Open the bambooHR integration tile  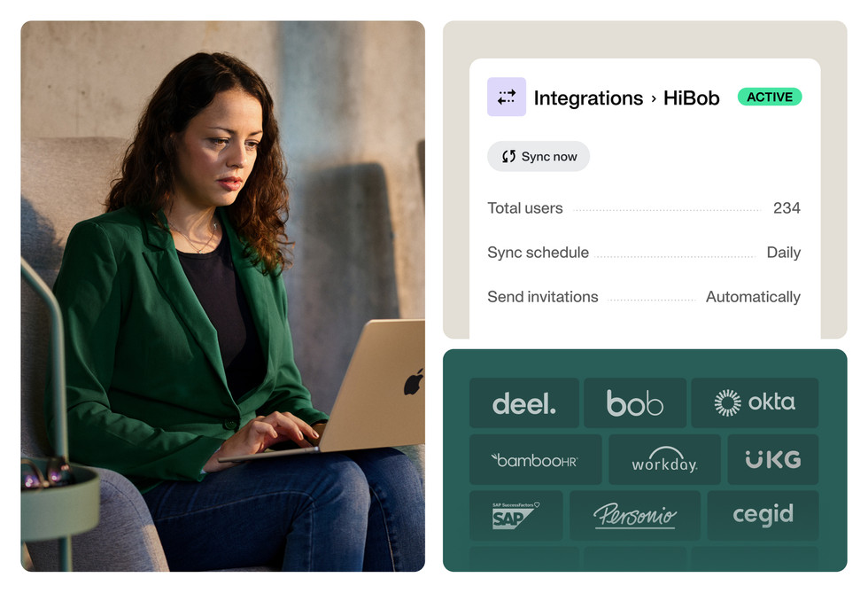tap(535, 459)
